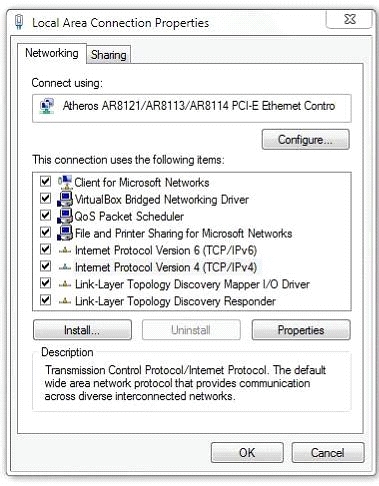Confirm changes with the OK button
The height and width of the screenshot is (486, 379).
click(247, 453)
